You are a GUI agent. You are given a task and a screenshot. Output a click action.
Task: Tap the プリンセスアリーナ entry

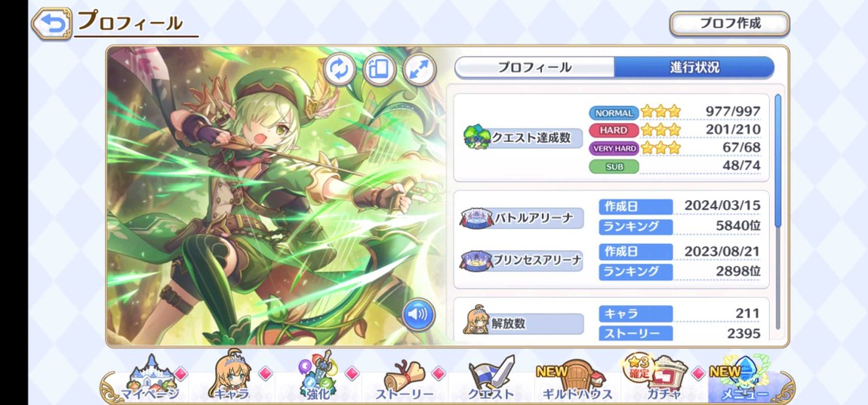point(523,261)
